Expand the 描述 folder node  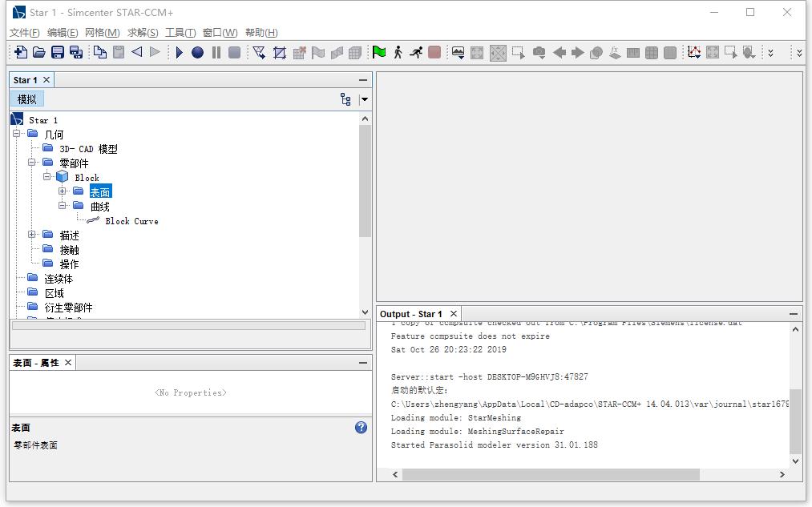(31, 235)
